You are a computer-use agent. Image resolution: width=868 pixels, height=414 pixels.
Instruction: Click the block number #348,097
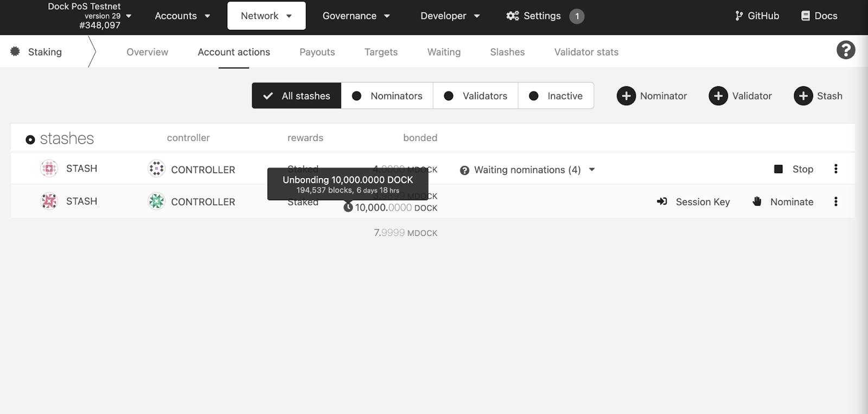100,26
